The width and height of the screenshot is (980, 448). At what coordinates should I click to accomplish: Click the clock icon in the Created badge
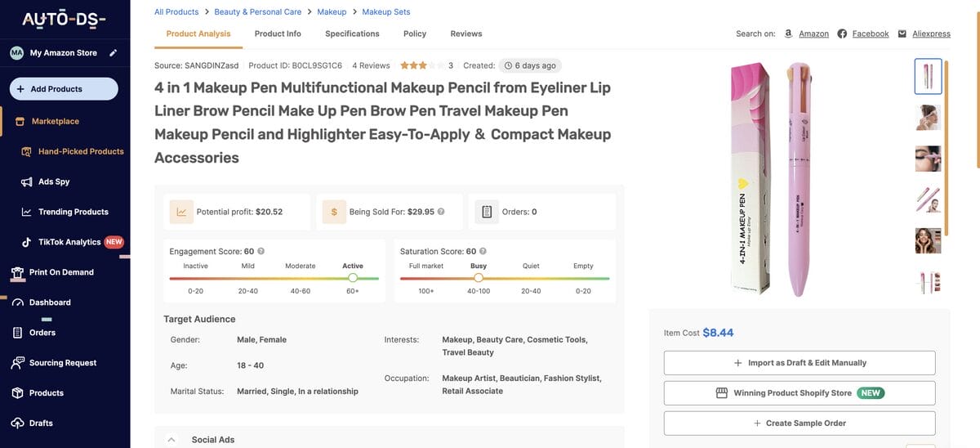pyautogui.click(x=508, y=65)
